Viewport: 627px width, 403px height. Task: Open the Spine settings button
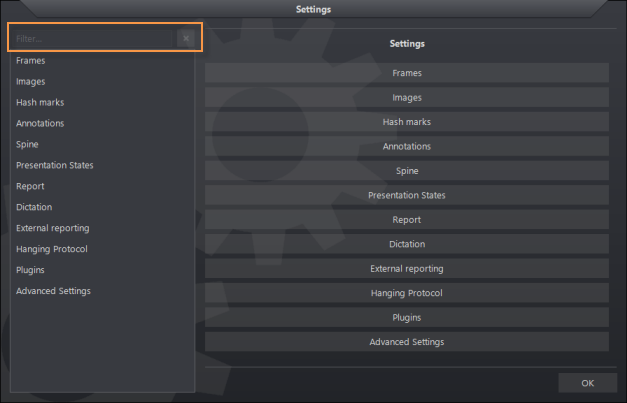[406, 171]
